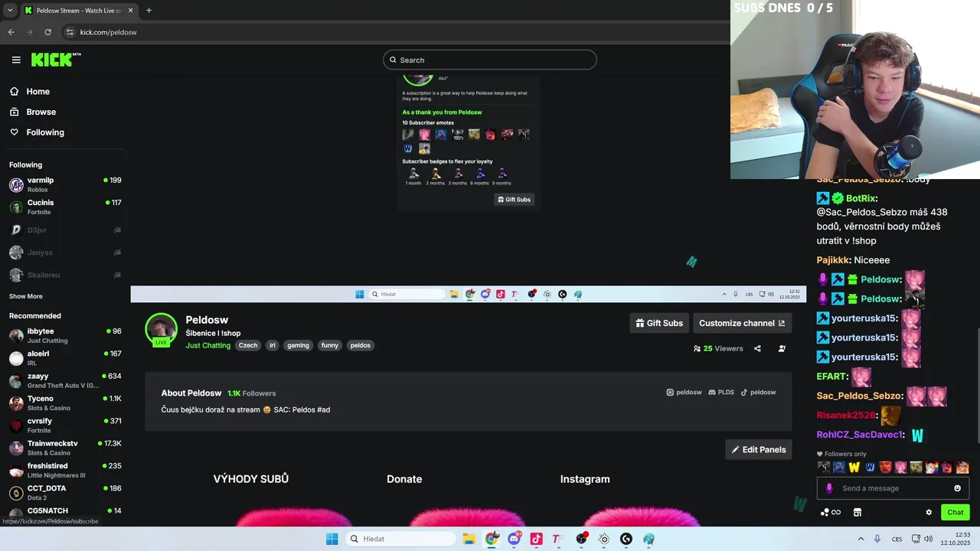Image resolution: width=980 pixels, height=551 pixels.
Task: Reload the page in Chrome
Action: coord(47,32)
